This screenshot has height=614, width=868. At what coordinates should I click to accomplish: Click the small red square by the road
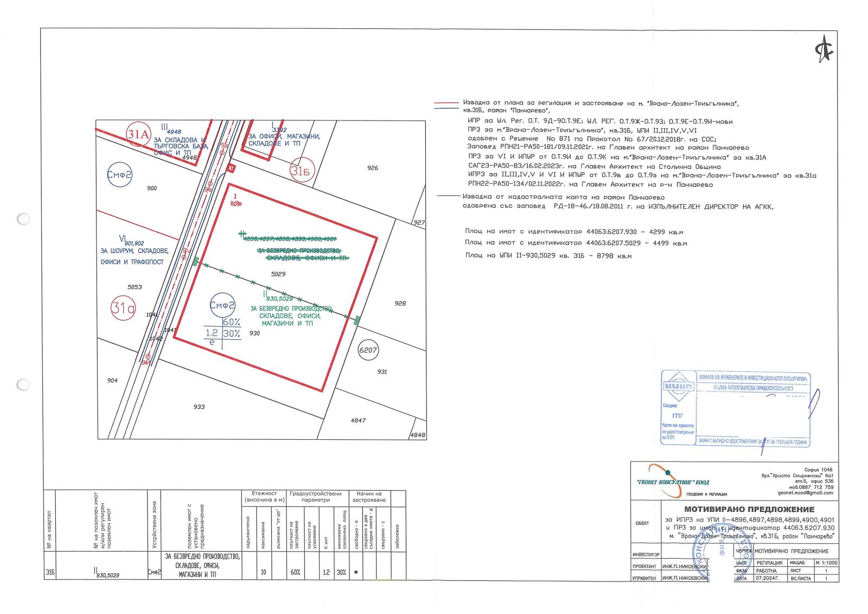(x=232, y=169)
